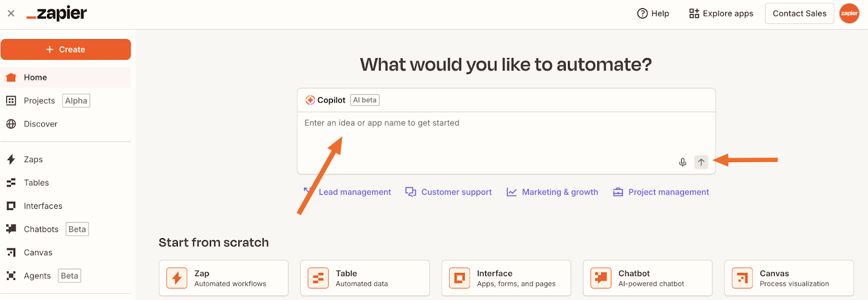Click the Alpha badge next to Projects
The width and height of the screenshot is (868, 300).
point(76,101)
